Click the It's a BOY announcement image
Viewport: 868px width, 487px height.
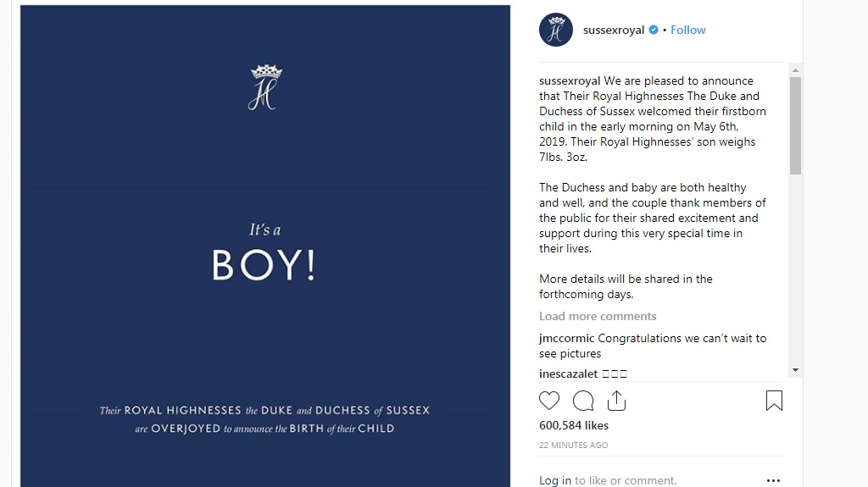pos(265,246)
